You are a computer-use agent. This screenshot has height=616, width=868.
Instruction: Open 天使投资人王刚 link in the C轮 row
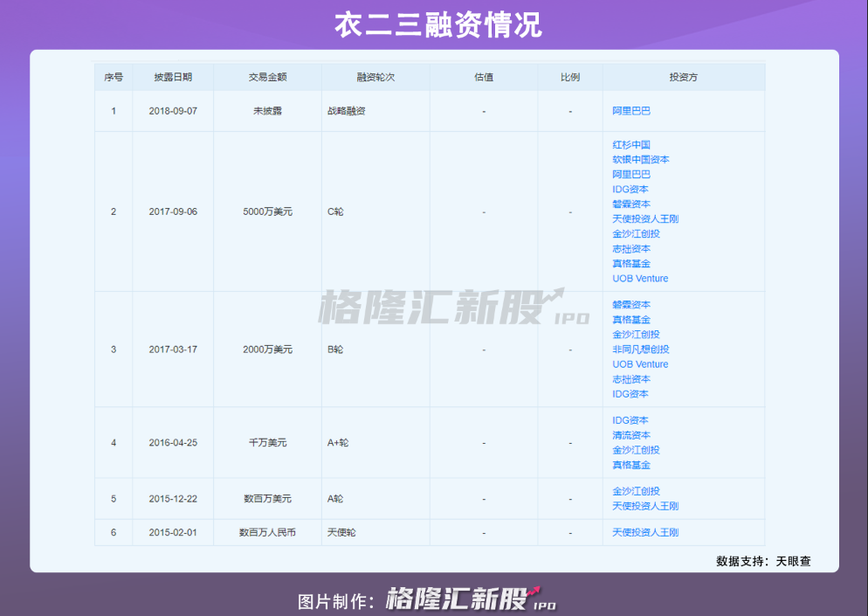645,218
